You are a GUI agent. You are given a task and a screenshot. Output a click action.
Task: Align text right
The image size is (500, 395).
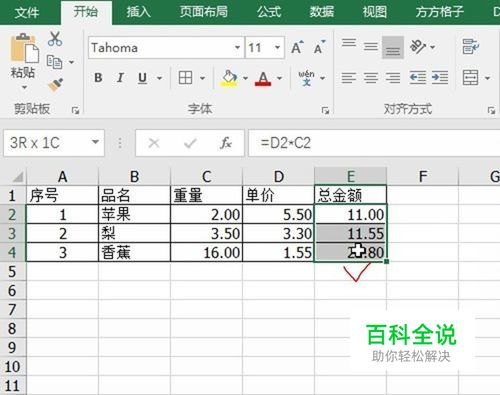(393, 78)
